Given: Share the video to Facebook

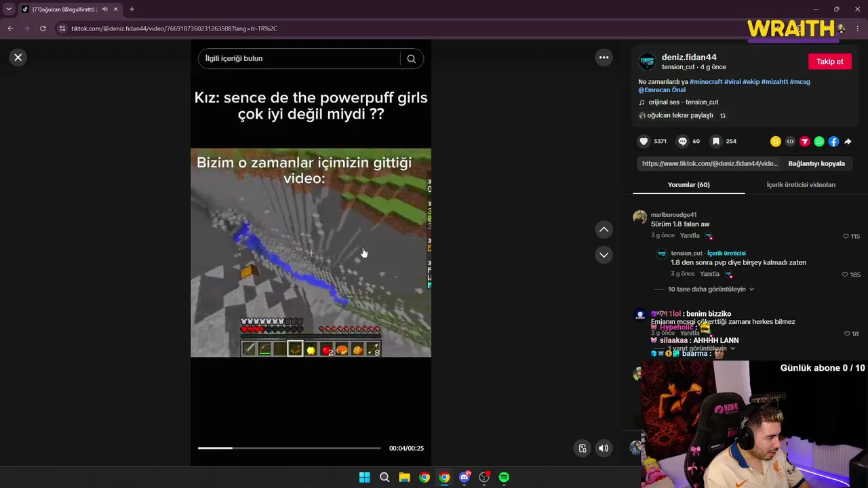Looking at the screenshot, I should pyautogui.click(x=833, y=142).
